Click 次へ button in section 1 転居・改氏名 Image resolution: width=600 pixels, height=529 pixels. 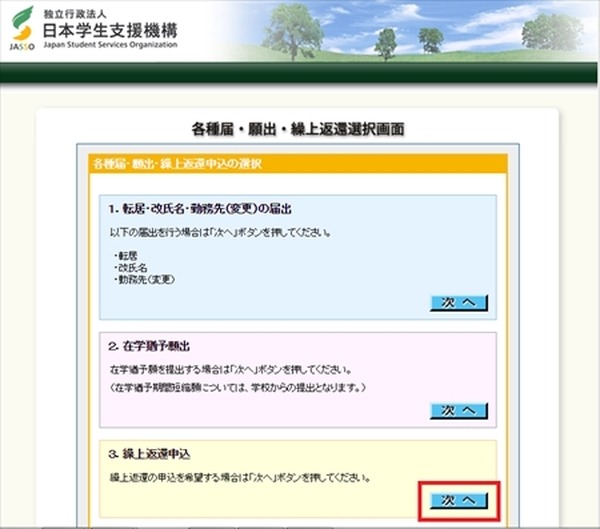coord(459,303)
